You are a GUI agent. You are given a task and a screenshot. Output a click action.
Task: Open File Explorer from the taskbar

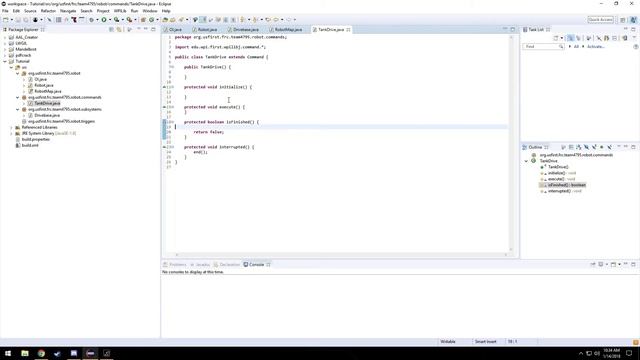click(x=25, y=353)
